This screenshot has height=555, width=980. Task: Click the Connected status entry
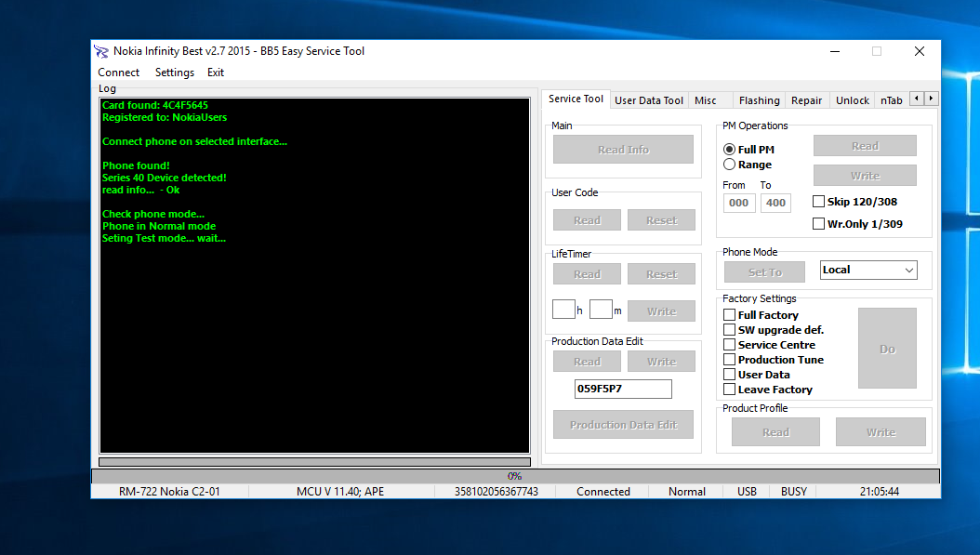603,491
